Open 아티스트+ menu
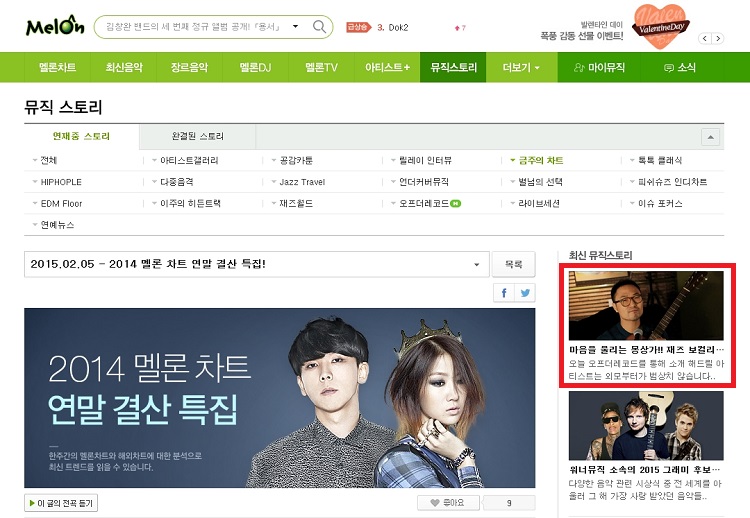The width and height of the screenshot is (750, 518). click(387, 67)
